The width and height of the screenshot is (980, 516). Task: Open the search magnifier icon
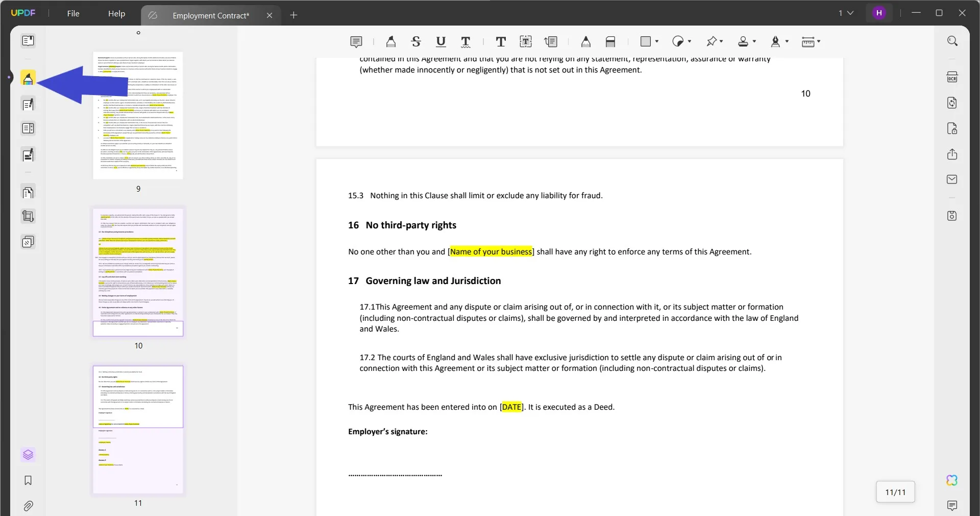click(952, 41)
